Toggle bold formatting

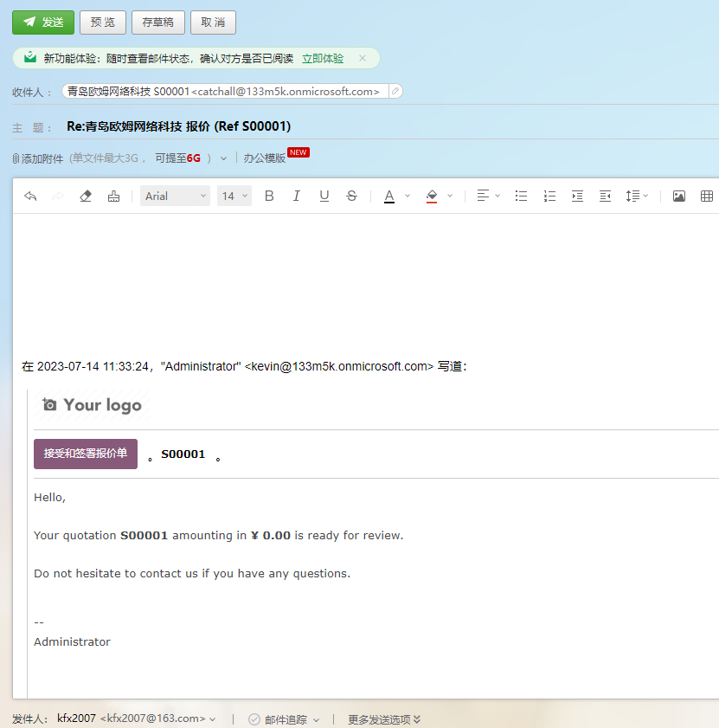(269, 196)
